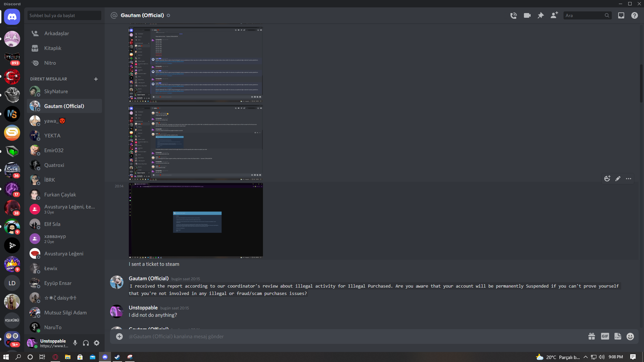Viewport: 644px width, 362px height.
Task: Open the Arkadaşlar tab
Action: click(x=56, y=34)
